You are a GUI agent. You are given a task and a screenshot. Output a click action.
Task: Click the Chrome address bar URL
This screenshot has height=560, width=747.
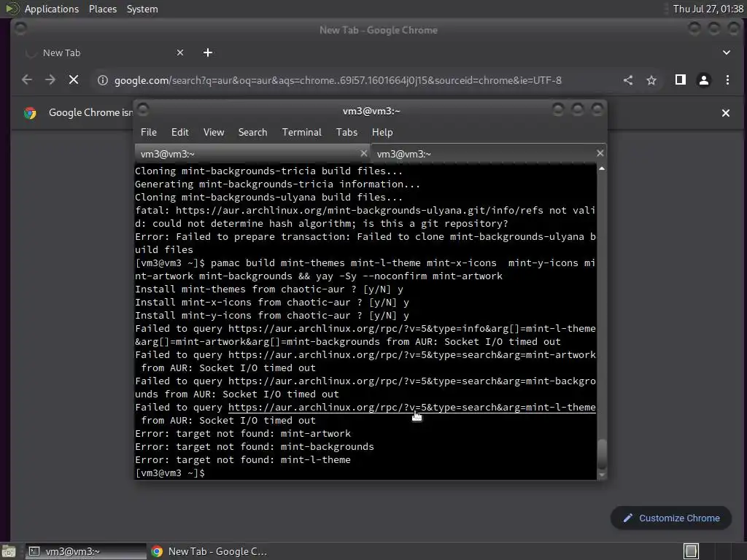[338, 80]
